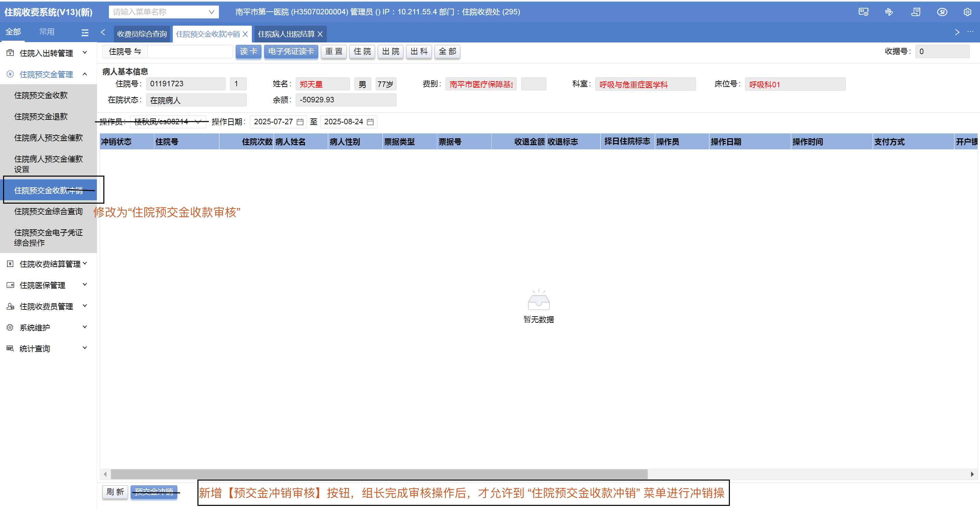The image size is (980, 510).
Task: Click the gear settings icon in header
Action: (x=967, y=12)
